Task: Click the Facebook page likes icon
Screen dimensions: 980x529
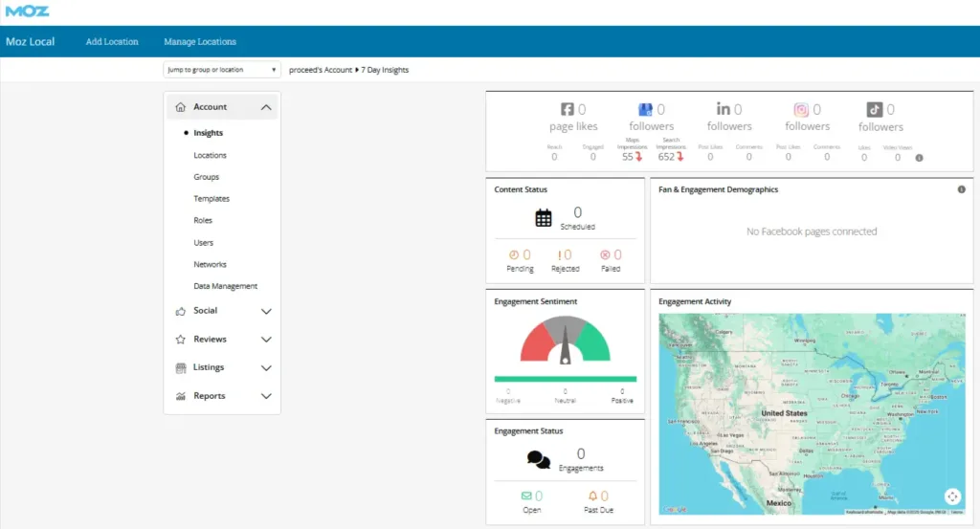Action: pos(567,109)
